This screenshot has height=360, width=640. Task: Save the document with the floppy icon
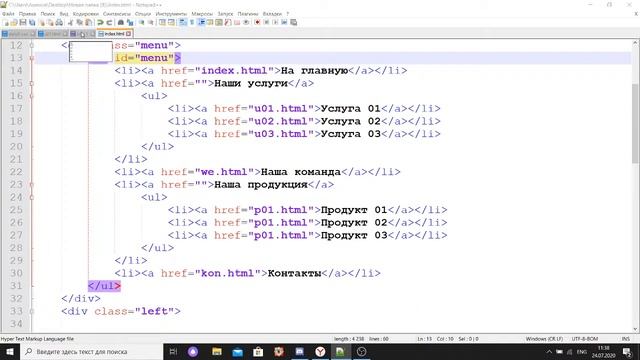click(23, 22)
